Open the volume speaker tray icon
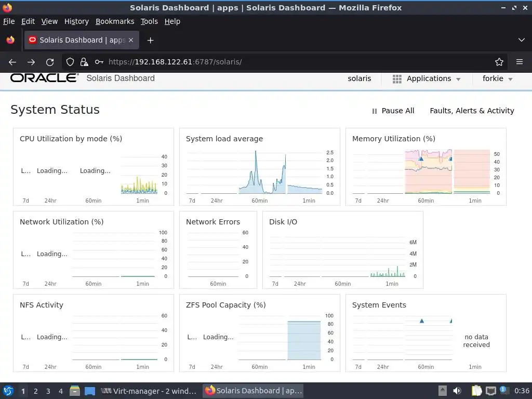 pyautogui.click(x=457, y=391)
